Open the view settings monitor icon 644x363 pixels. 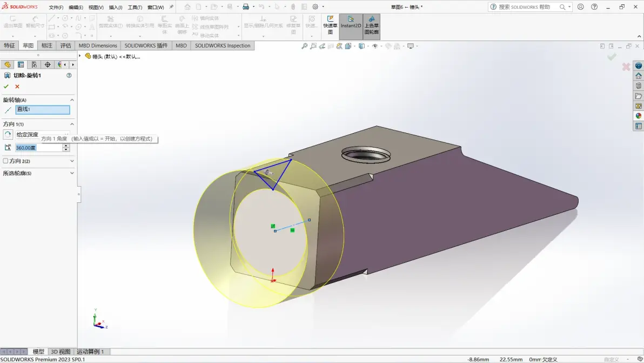click(x=410, y=46)
